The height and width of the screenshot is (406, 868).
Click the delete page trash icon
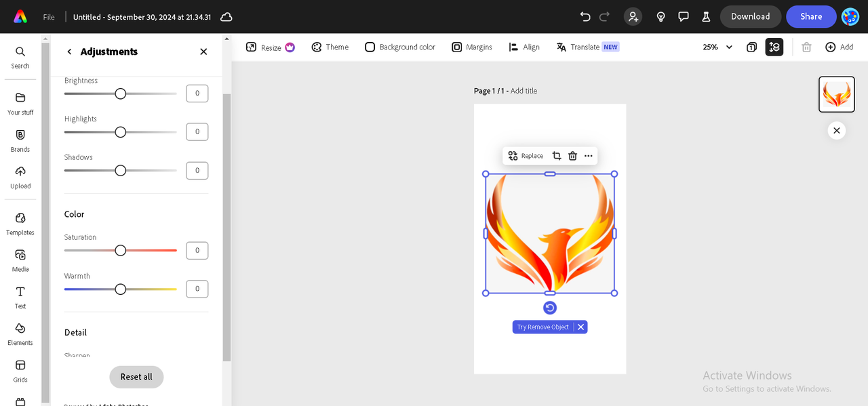click(x=806, y=47)
